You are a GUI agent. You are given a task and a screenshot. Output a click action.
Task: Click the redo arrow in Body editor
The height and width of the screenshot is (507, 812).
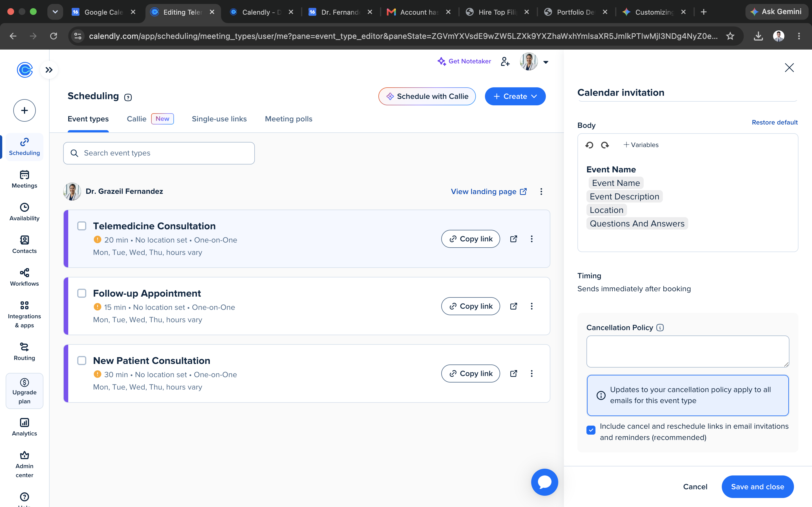coord(605,145)
